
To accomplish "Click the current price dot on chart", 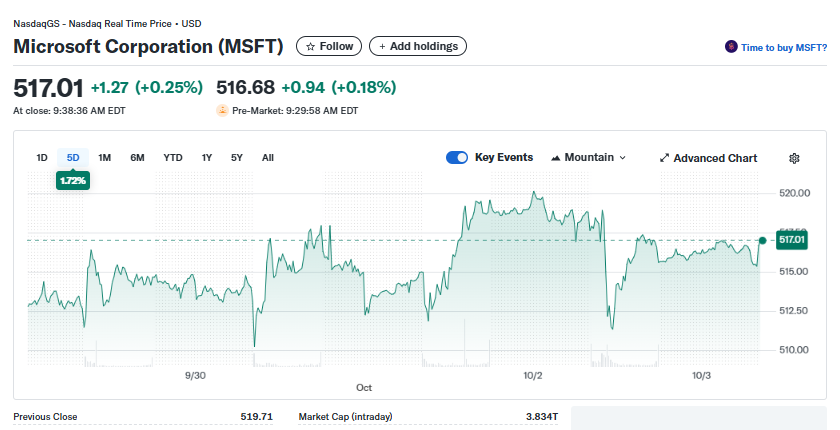I will pos(763,240).
